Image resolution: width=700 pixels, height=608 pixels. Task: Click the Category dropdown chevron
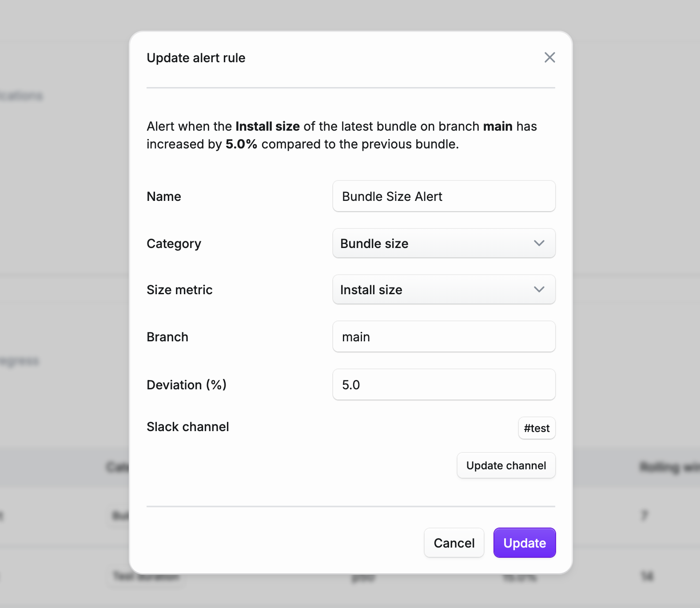tap(539, 244)
